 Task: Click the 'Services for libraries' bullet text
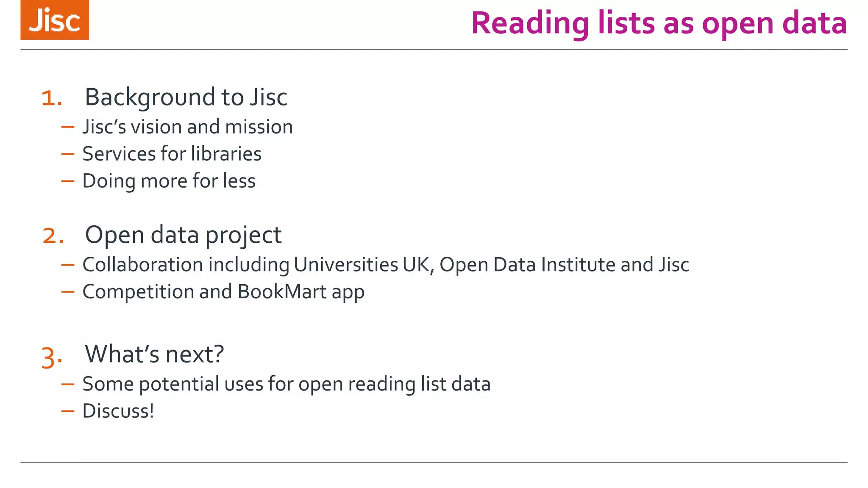172,154
